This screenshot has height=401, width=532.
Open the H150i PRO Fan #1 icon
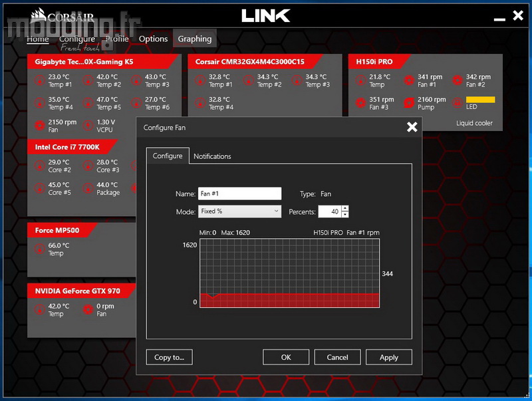pyautogui.click(x=409, y=80)
